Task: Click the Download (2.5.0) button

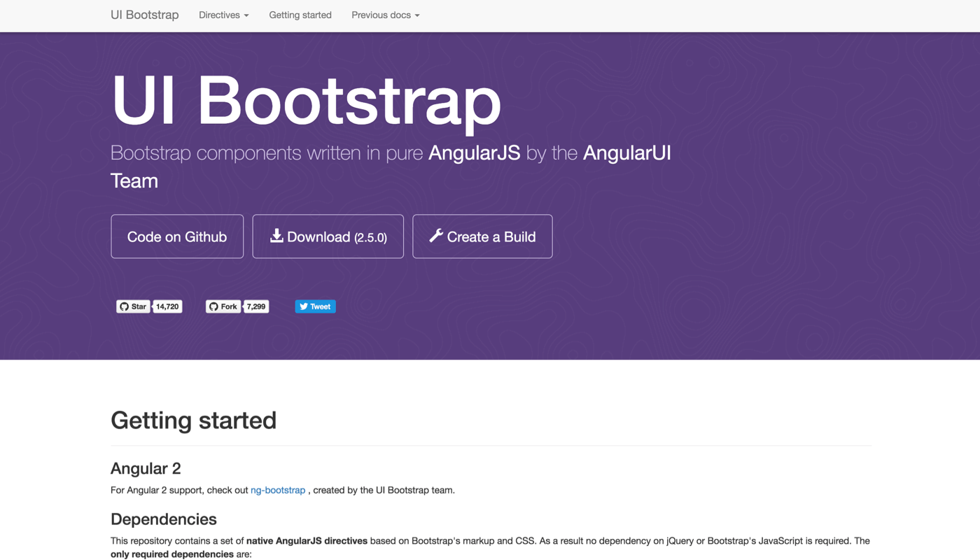Action: pyautogui.click(x=328, y=237)
